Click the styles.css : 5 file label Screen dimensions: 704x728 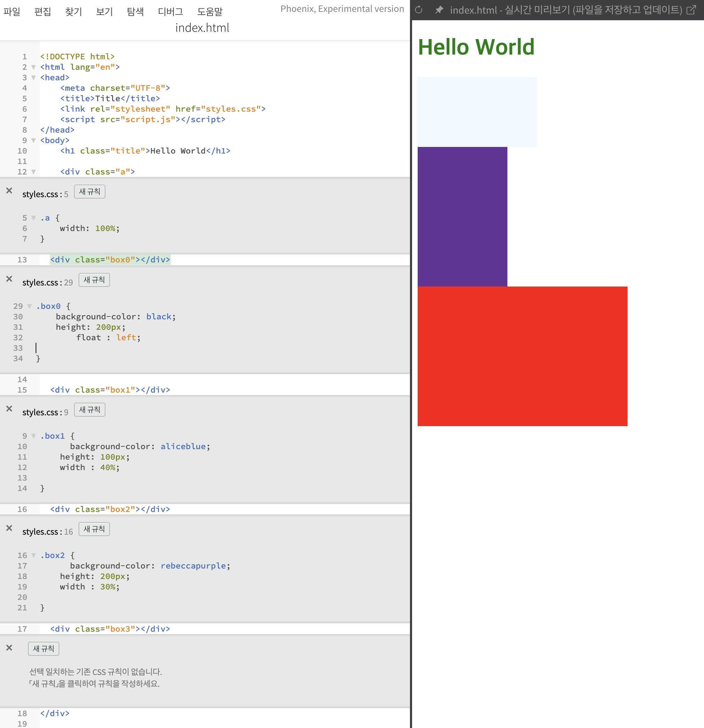[45, 194]
